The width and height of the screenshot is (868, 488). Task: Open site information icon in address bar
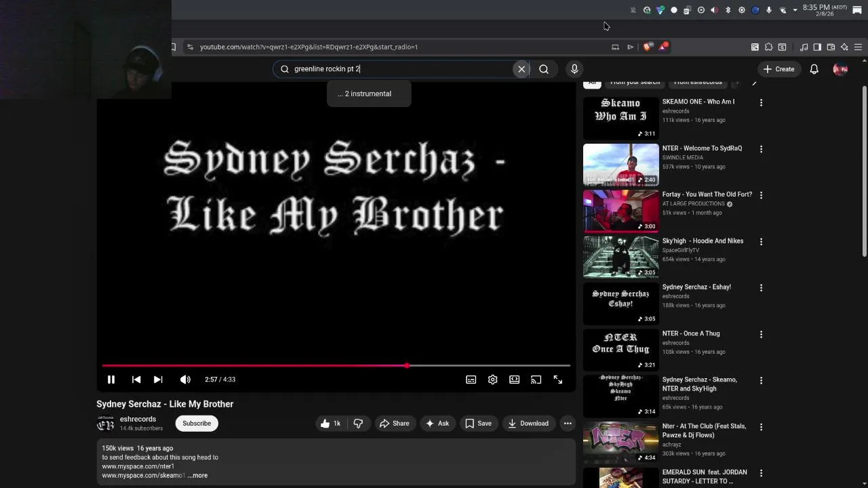[190, 47]
